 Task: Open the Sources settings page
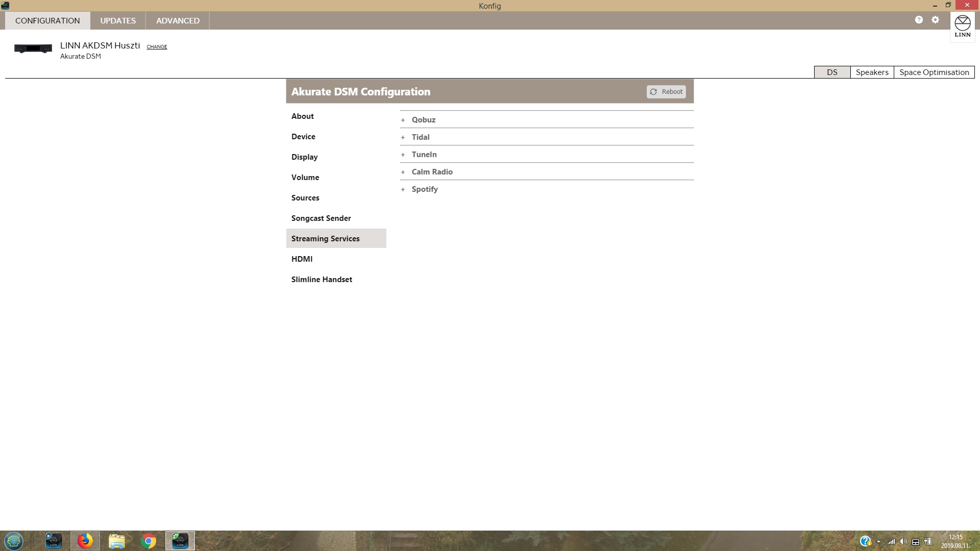click(305, 198)
